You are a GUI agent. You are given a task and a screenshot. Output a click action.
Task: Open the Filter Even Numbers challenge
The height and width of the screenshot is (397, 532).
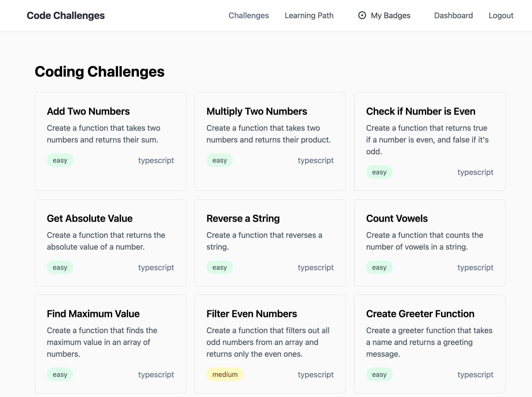(x=270, y=344)
